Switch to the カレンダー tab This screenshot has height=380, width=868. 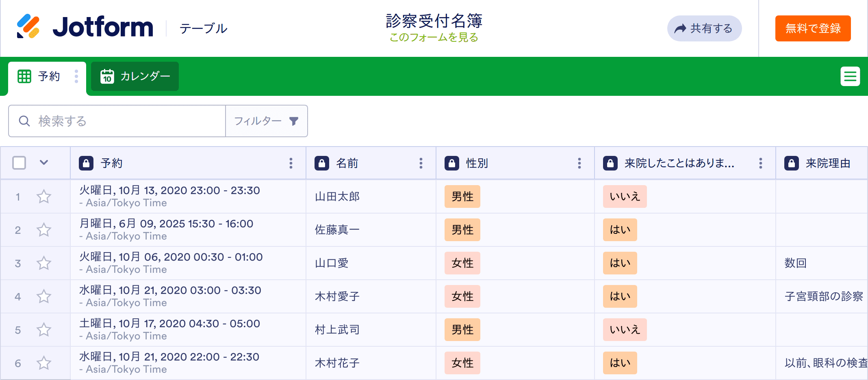(x=135, y=76)
